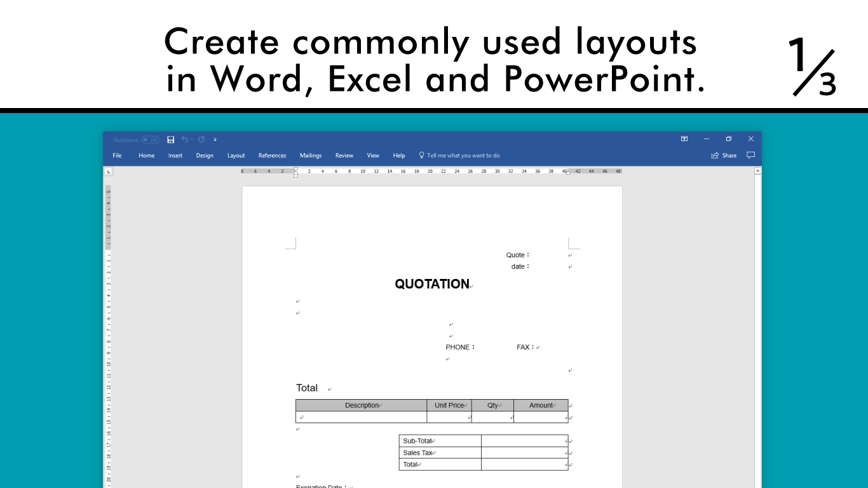Click the Sales Tax cell
The height and width of the screenshot is (488, 868).
(x=440, y=452)
